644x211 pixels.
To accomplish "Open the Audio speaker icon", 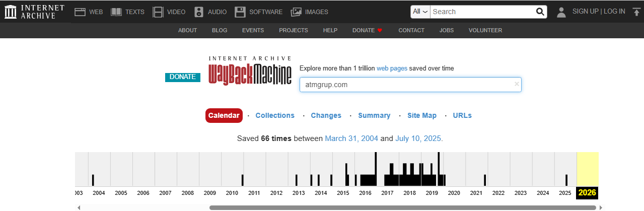I will pos(199,12).
